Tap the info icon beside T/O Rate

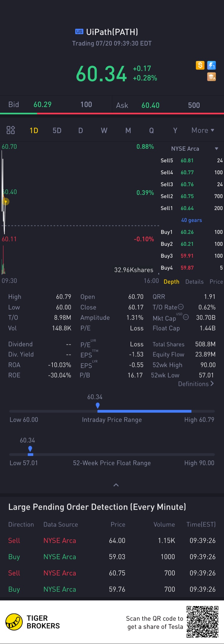pos(181,307)
